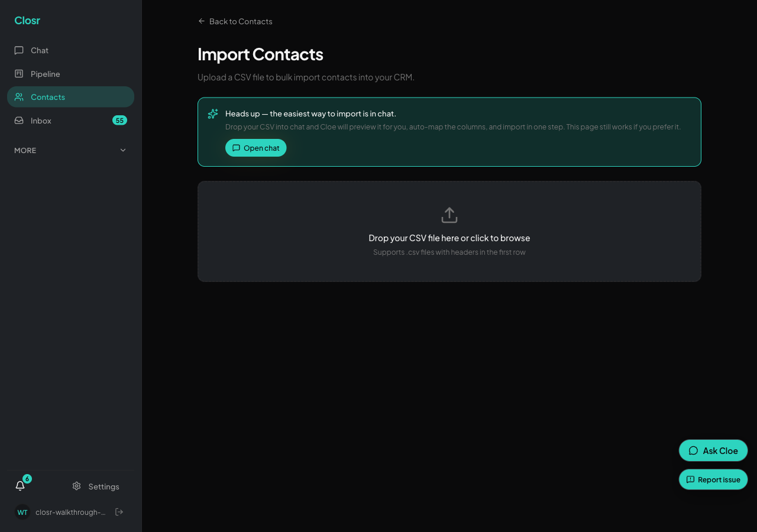The width and height of the screenshot is (757, 532).
Task: Click the Open chat button
Action: [x=255, y=148]
